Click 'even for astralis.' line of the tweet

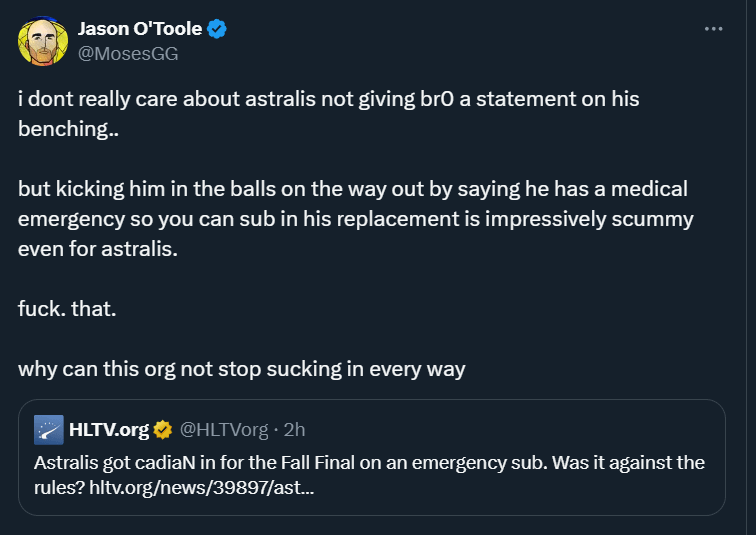point(98,249)
